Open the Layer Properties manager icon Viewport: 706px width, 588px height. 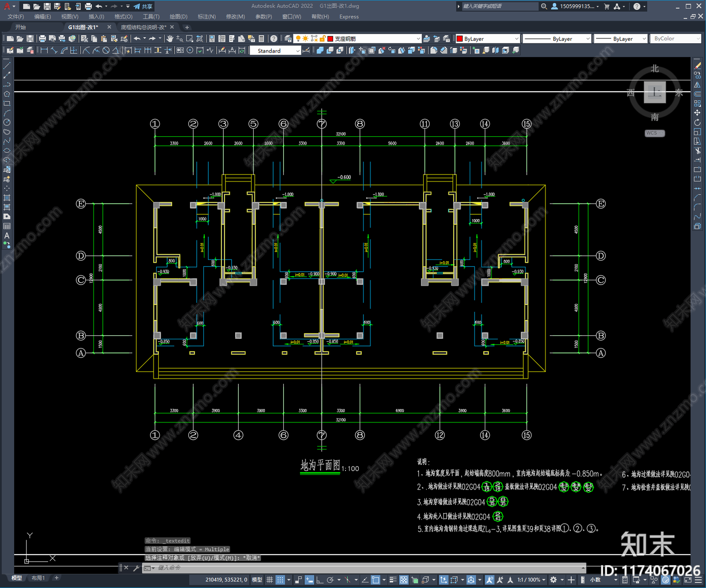point(288,39)
